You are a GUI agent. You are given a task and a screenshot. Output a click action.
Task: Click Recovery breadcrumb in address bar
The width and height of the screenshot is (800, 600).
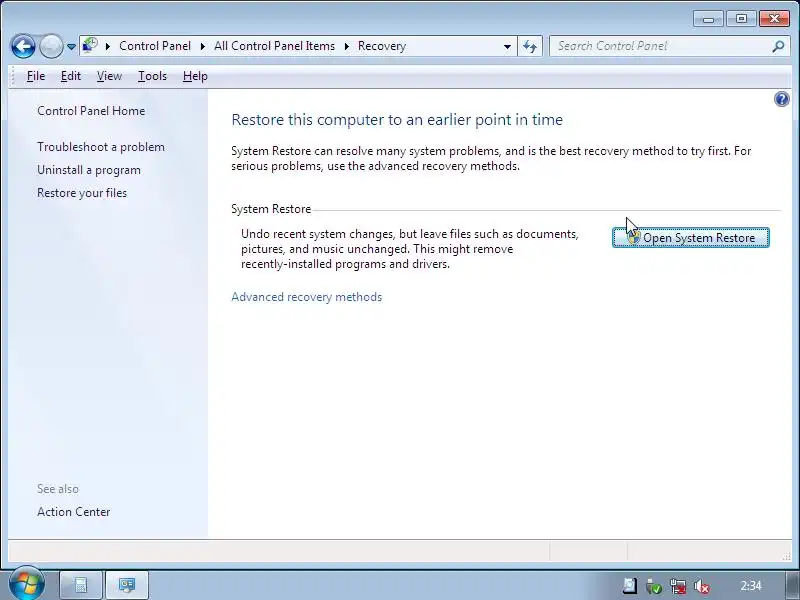point(382,46)
